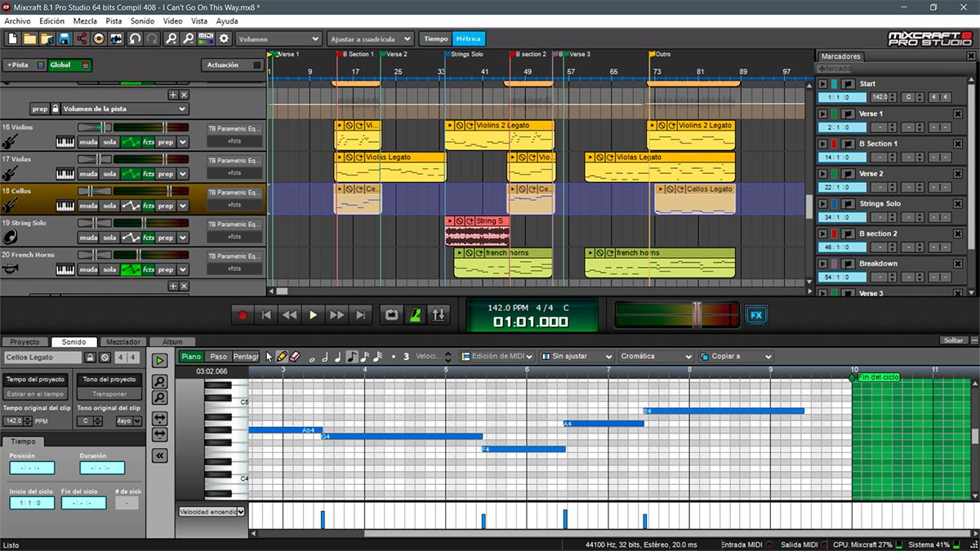Click the share icon in the main toolbar
Screen dimensions: 980x551
click(82, 38)
